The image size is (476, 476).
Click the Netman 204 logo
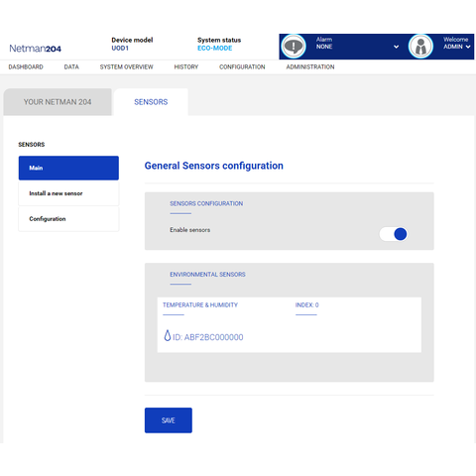tap(36, 49)
